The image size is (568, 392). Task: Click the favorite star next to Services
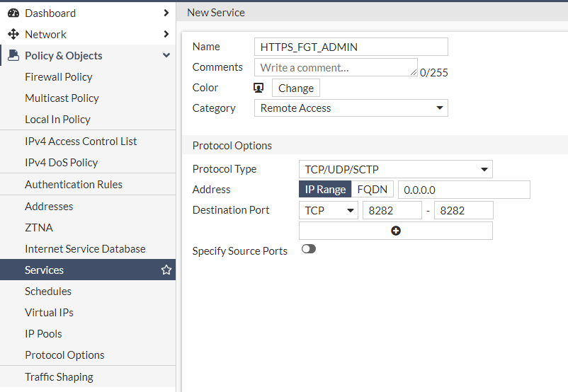coord(166,270)
